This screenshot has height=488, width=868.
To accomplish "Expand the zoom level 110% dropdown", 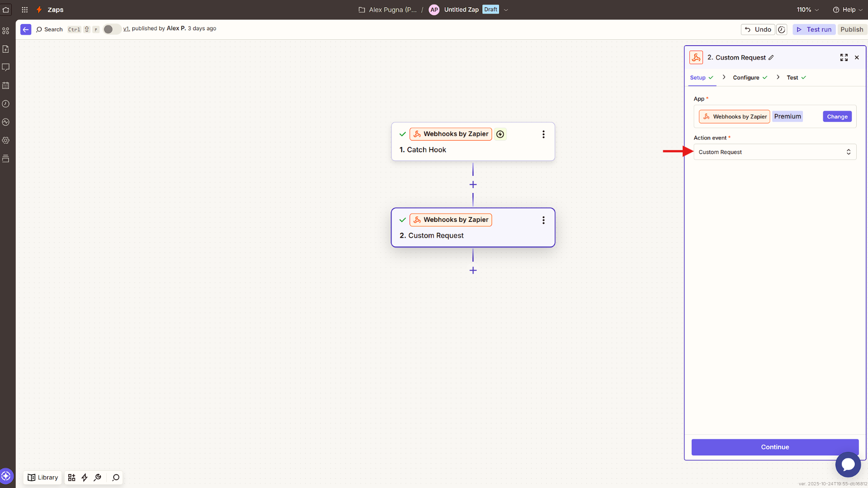I will coord(817,9).
